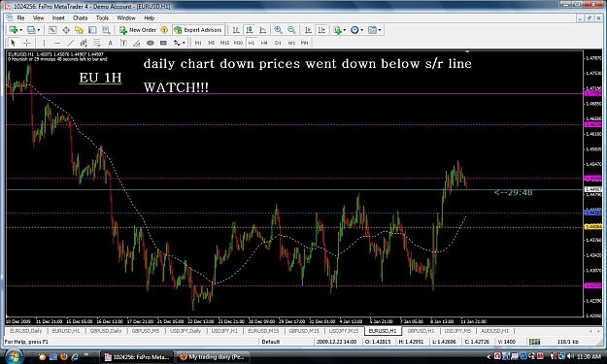Open the Terminal window icon
This screenshot has width=607, height=364.
(x=92, y=30)
